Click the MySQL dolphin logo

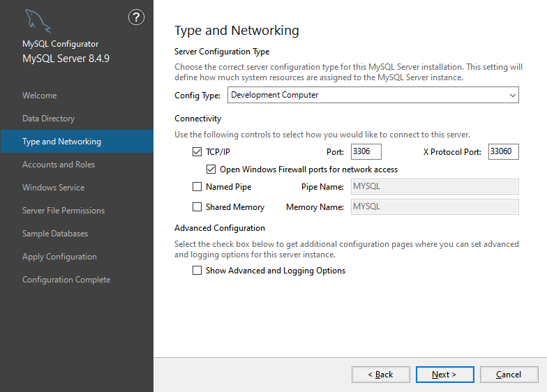[x=37, y=22]
